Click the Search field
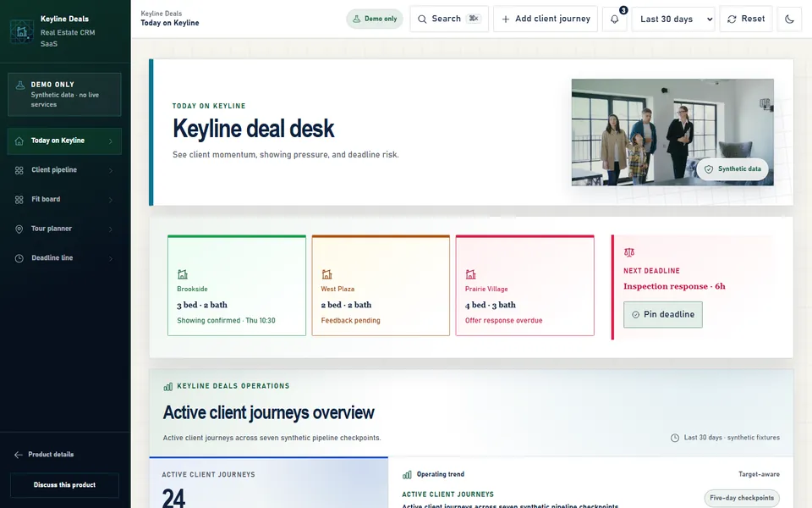 pos(449,19)
